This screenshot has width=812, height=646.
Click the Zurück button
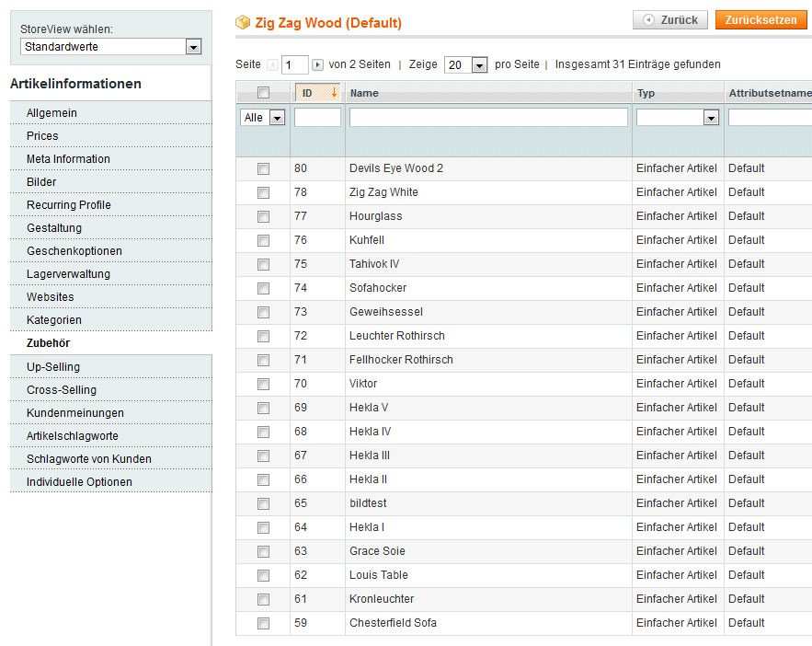pyautogui.click(x=670, y=19)
